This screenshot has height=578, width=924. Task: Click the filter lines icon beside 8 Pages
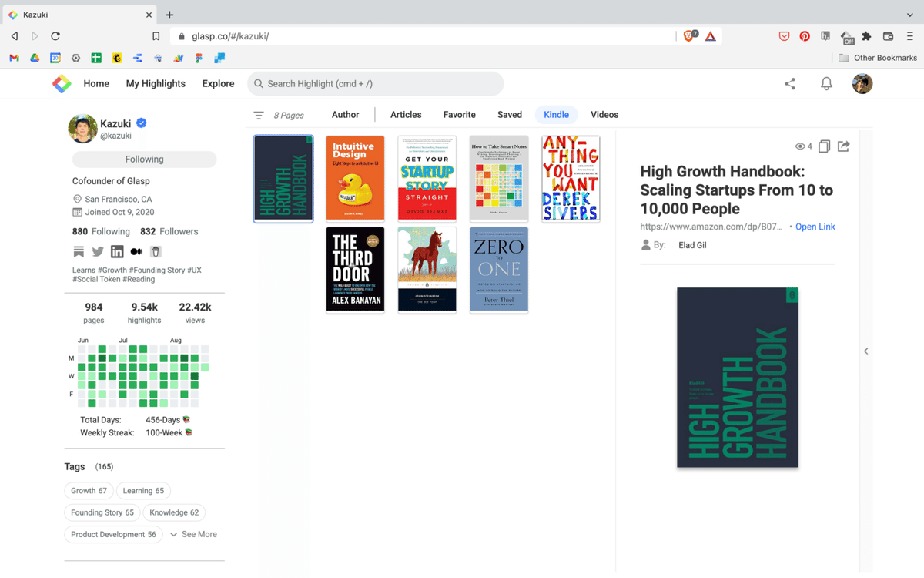[259, 116]
